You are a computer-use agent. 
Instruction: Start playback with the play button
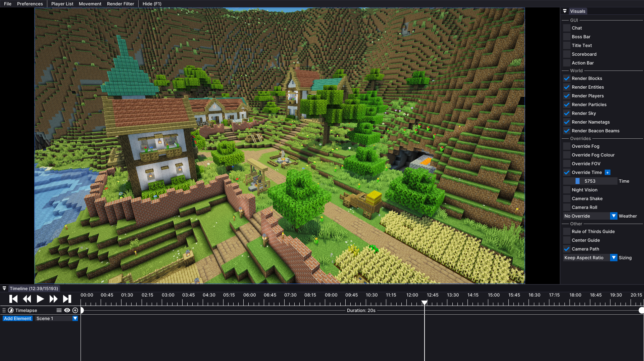coord(40,299)
